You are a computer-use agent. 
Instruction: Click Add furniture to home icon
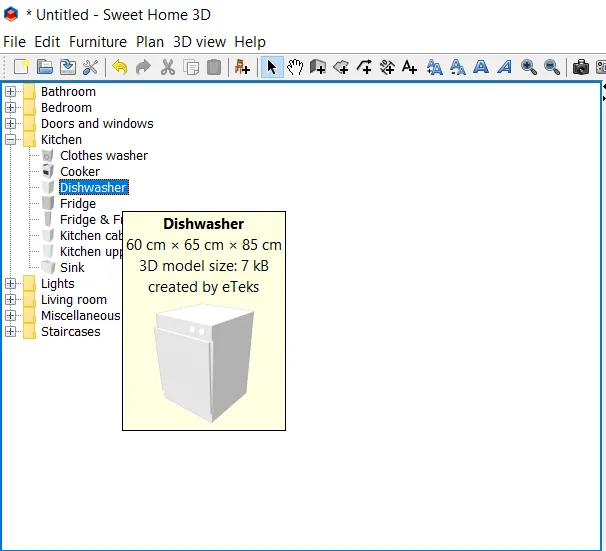pos(242,67)
